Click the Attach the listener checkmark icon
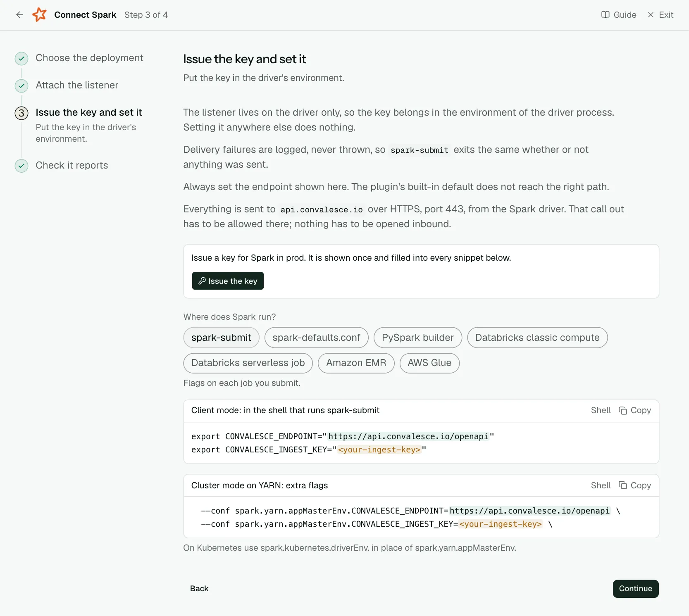Image resolution: width=689 pixels, height=616 pixels. coord(21,86)
